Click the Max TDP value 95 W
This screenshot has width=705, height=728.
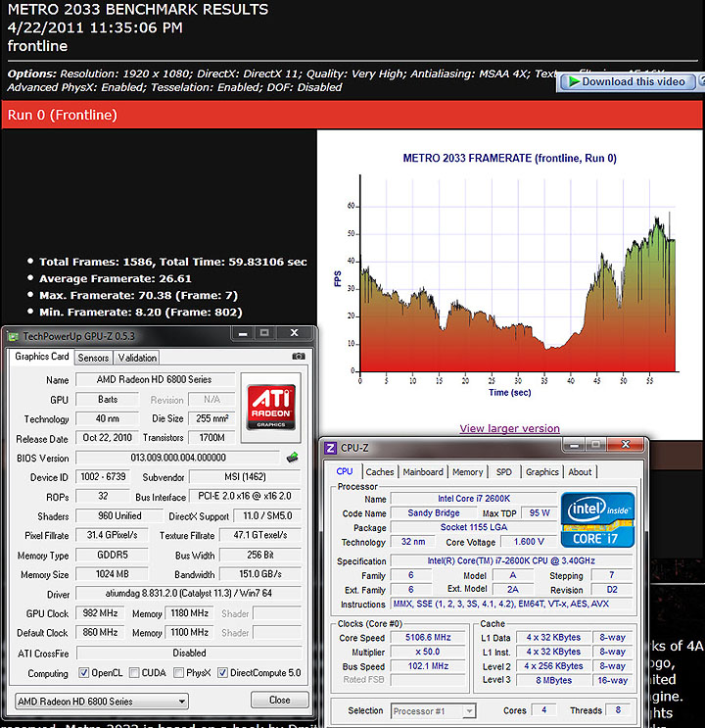coord(540,513)
